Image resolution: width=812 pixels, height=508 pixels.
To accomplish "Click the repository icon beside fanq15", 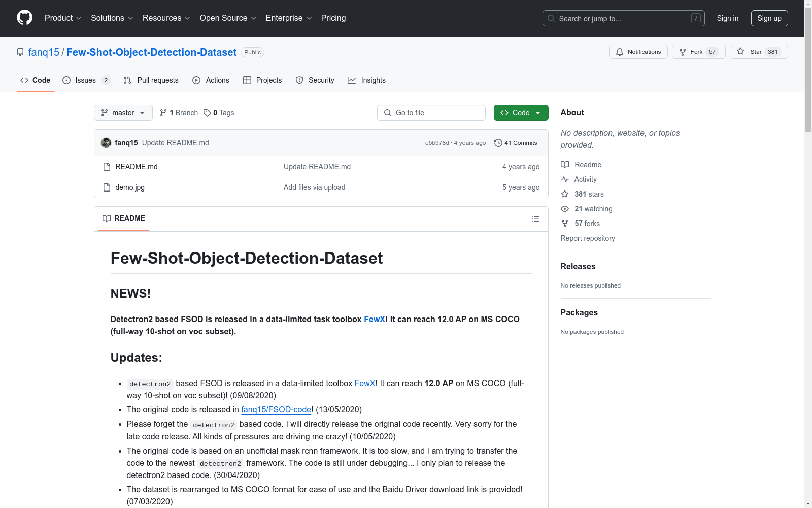I will (x=20, y=52).
